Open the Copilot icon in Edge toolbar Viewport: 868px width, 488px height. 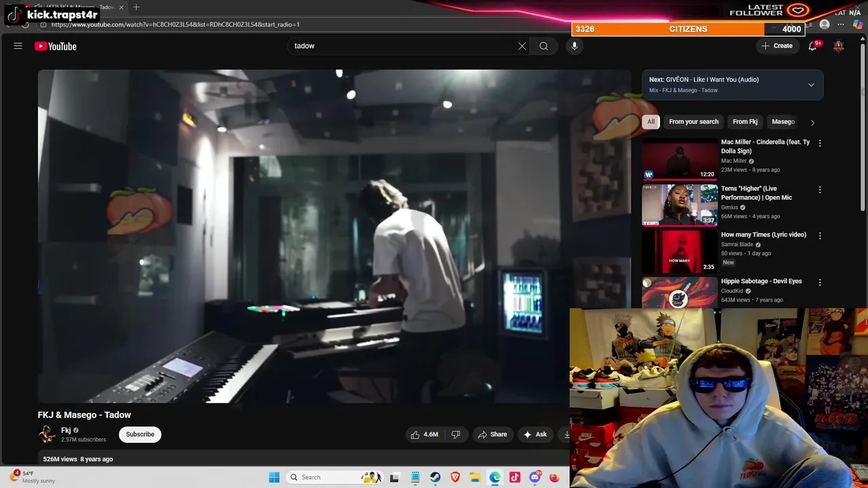tap(858, 24)
